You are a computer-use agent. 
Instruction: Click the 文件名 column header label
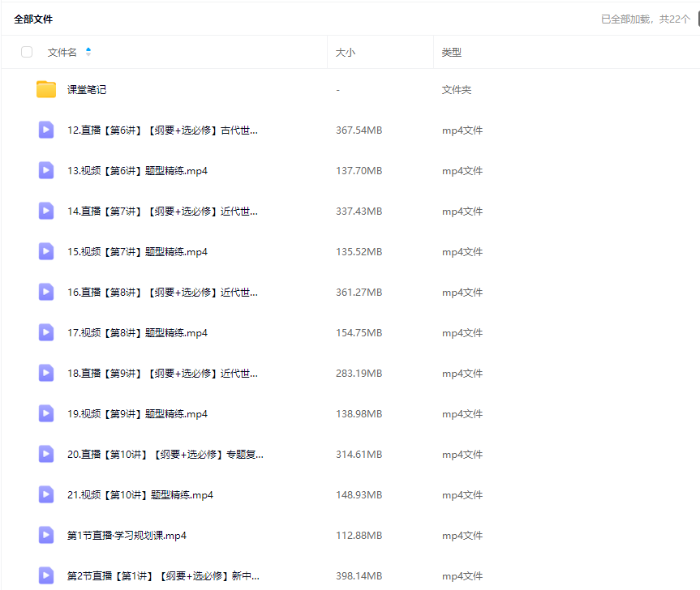pos(62,52)
